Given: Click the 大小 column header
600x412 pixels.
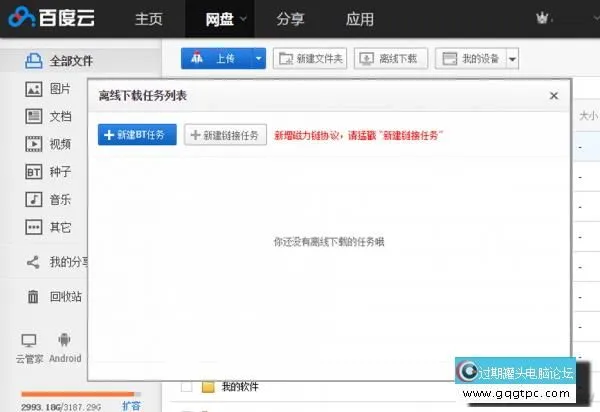Looking at the screenshot, I should point(588,115).
